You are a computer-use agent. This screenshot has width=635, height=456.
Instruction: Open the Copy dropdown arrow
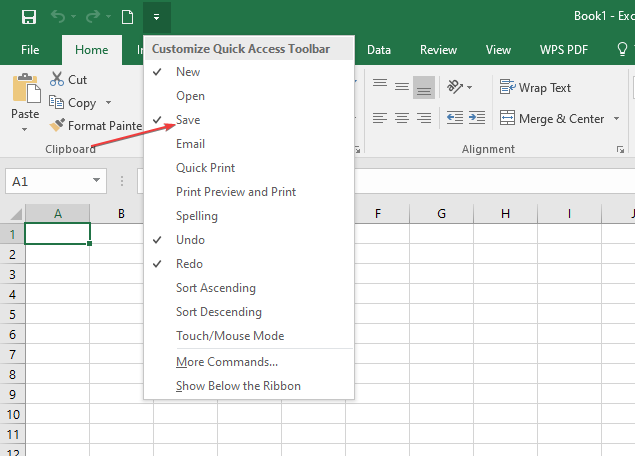coord(108,103)
